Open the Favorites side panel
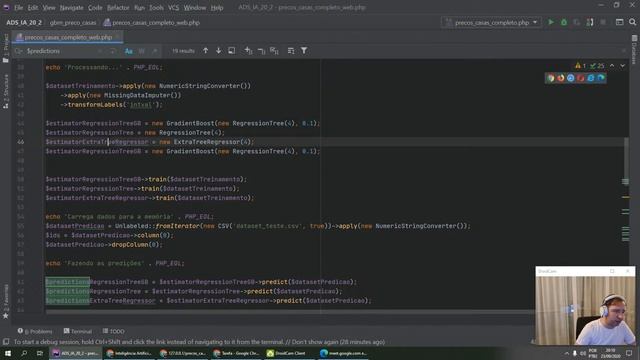 [x=6, y=301]
